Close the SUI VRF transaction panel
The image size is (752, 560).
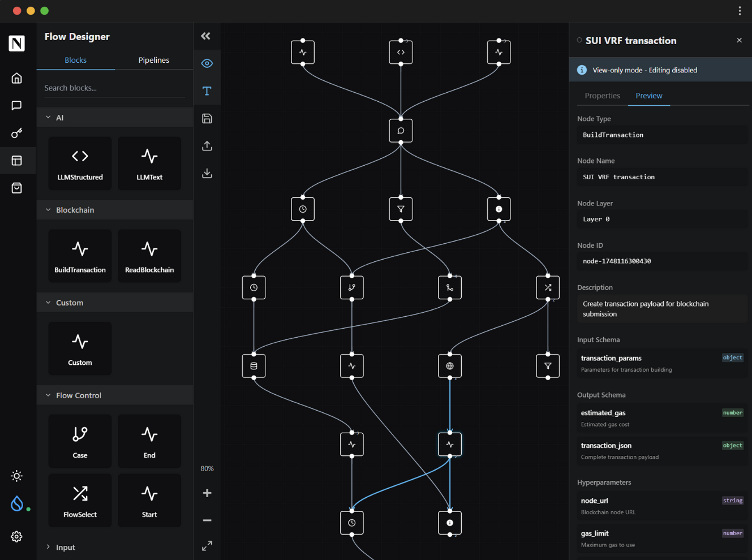click(739, 40)
